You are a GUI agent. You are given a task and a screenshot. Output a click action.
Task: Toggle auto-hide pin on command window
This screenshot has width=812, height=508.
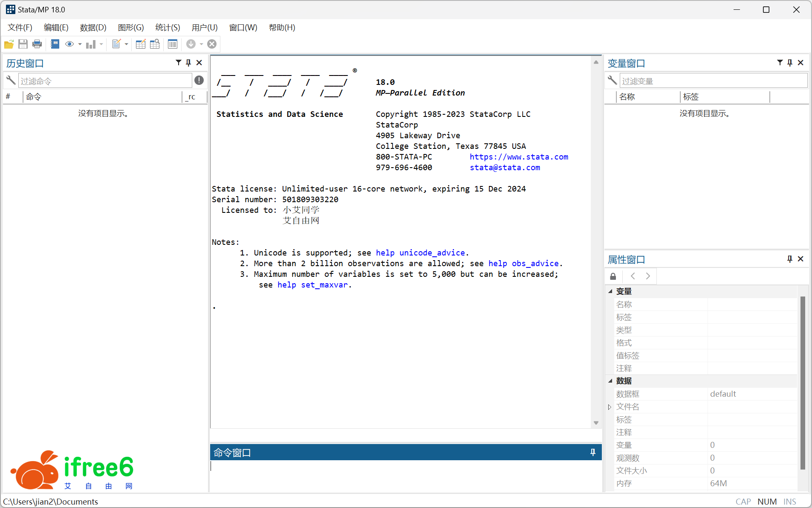pos(592,452)
